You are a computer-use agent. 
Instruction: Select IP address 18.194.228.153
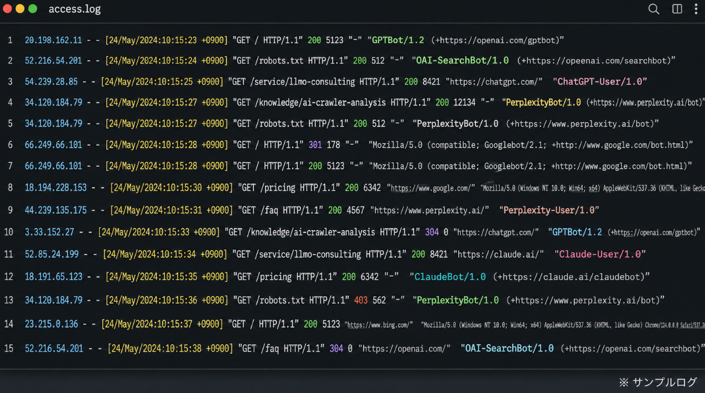pos(55,188)
